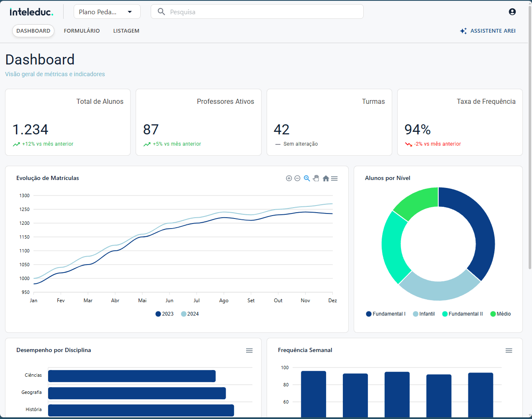Open Evolução de Matrículas chart menu
This screenshot has width=532, height=419.
pyautogui.click(x=334, y=178)
